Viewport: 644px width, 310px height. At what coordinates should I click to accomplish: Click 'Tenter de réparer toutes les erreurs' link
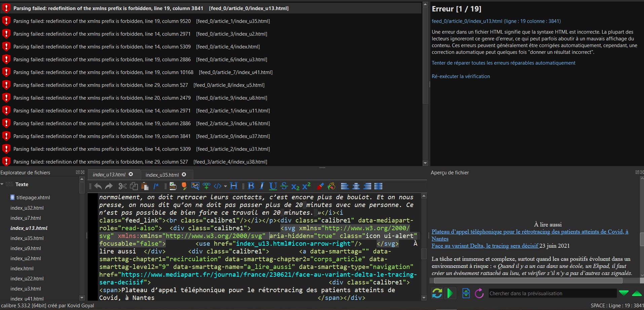pyautogui.click(x=503, y=63)
